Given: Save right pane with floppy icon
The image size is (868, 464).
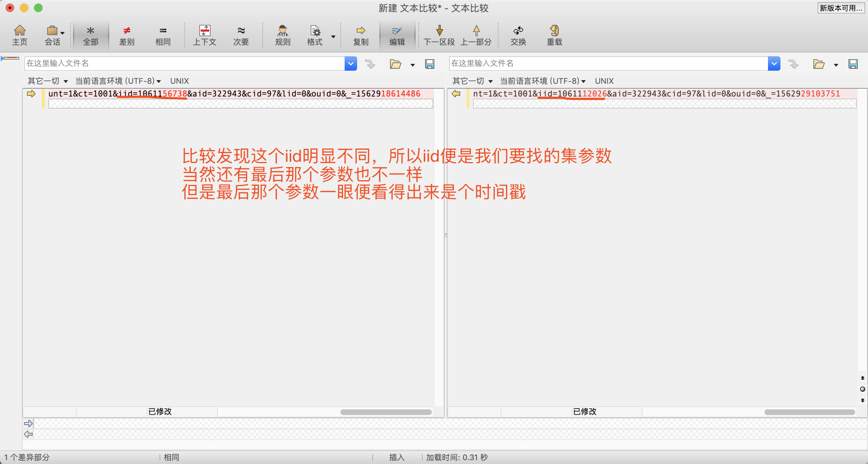Looking at the screenshot, I should pyautogui.click(x=853, y=64).
